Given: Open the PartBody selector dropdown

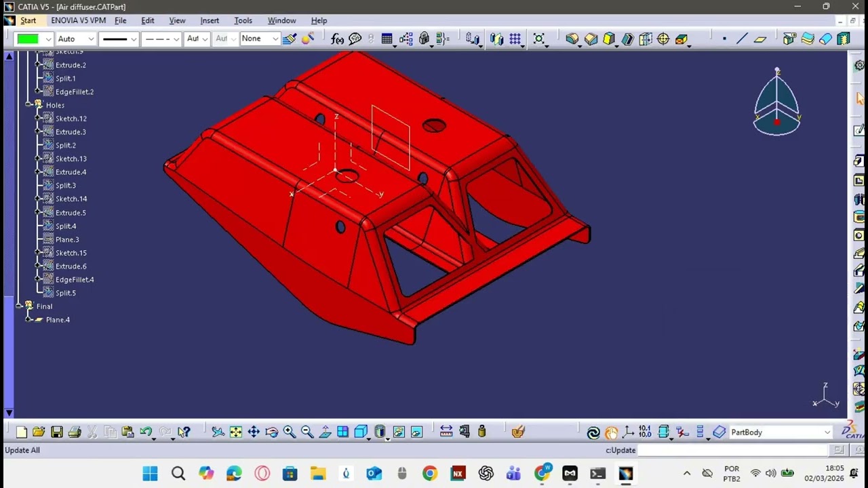Looking at the screenshot, I should pos(827,432).
